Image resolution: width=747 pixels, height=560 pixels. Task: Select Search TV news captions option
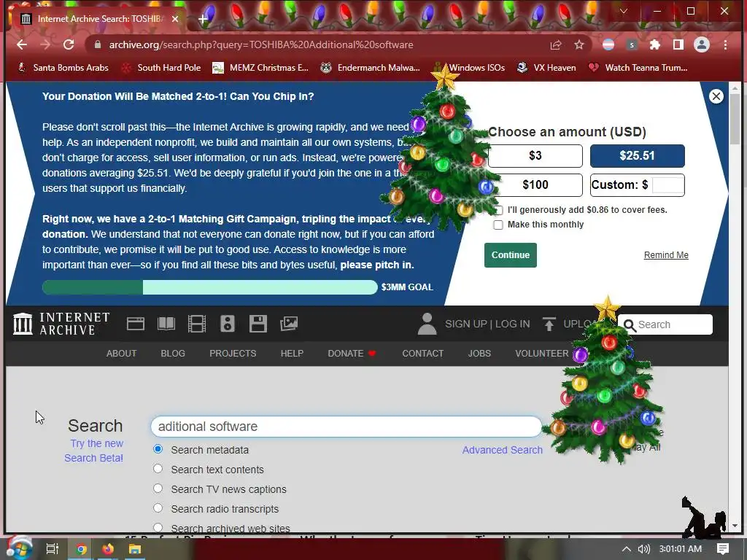(x=158, y=489)
